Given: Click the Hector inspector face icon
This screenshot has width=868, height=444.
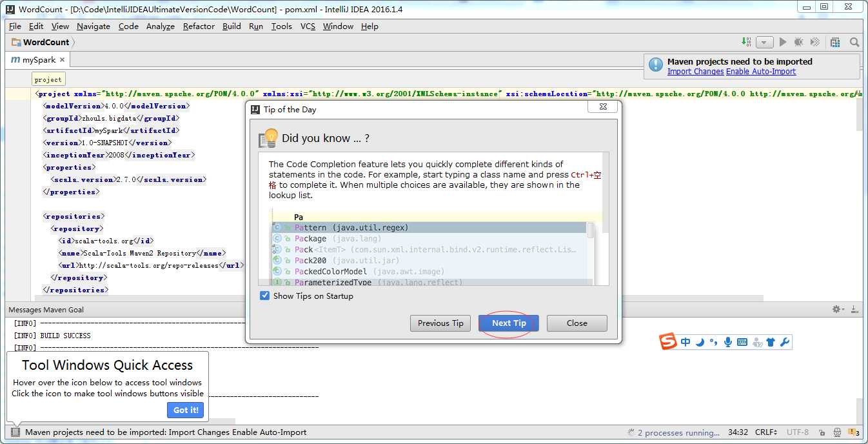Looking at the screenshot, I should pos(837,432).
